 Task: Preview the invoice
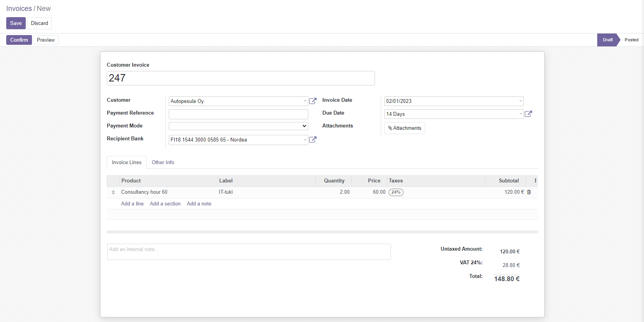pos(46,40)
